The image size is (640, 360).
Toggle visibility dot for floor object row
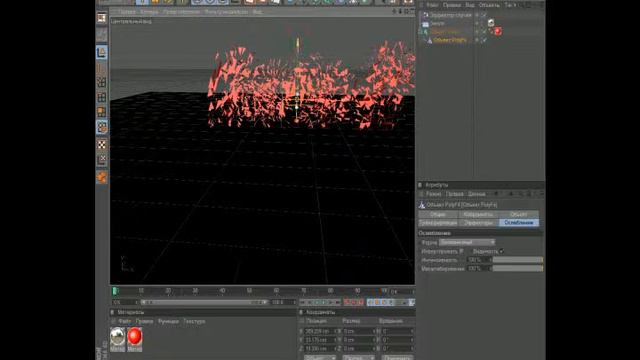click(477, 23)
